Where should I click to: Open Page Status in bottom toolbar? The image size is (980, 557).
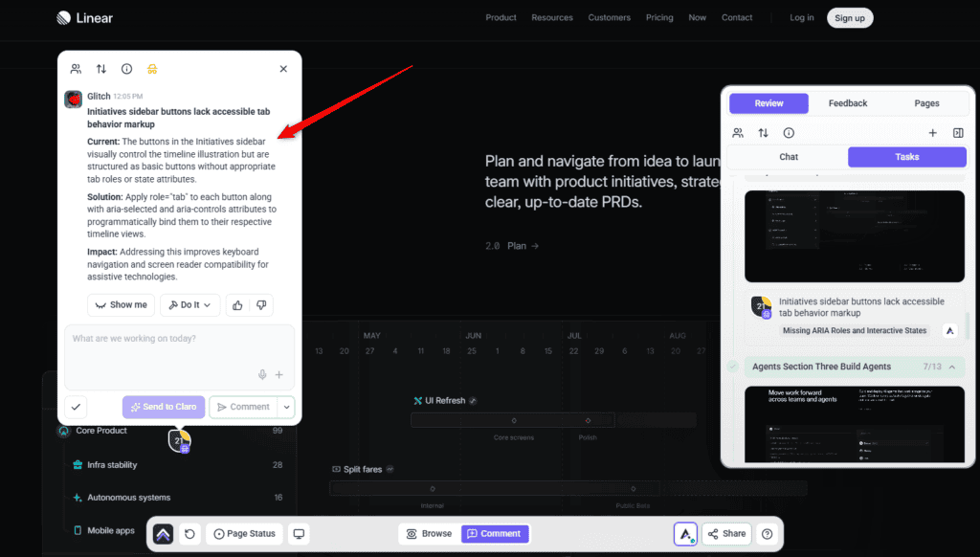(x=244, y=534)
